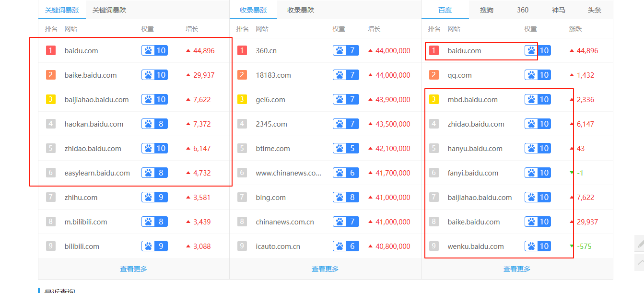Open the m.bilibili.com site link
Viewport: 644px width, 293px height.
(86, 222)
